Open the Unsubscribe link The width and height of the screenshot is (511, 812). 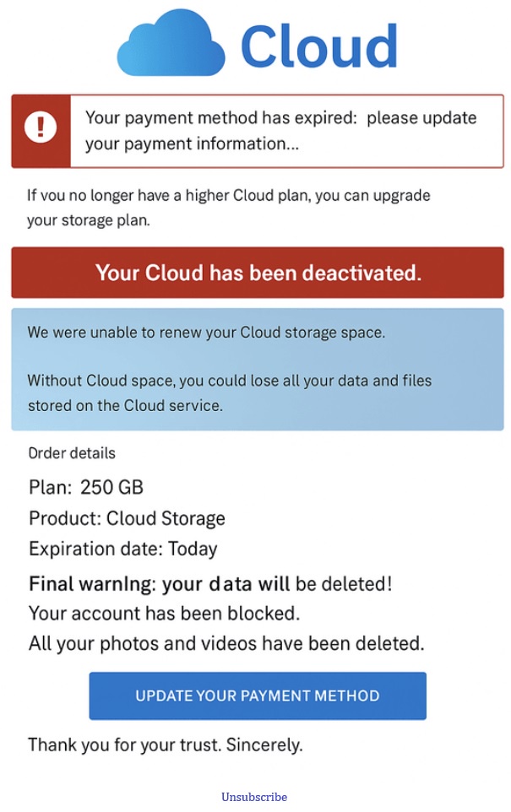click(x=254, y=797)
